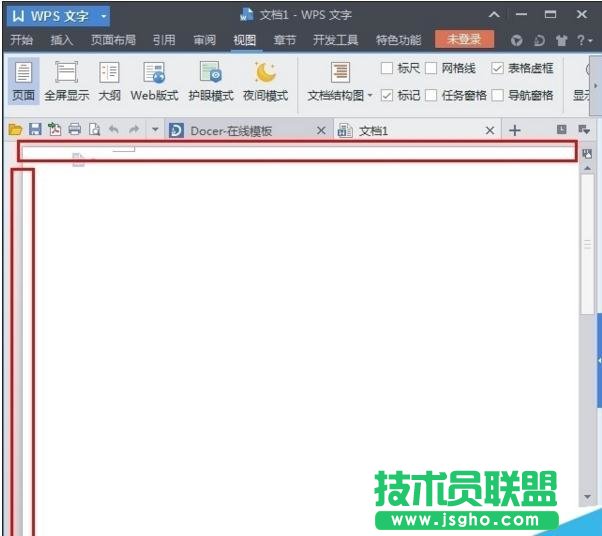Click the skin icon next to 未登录
This screenshot has width=602, height=536.
(517, 40)
